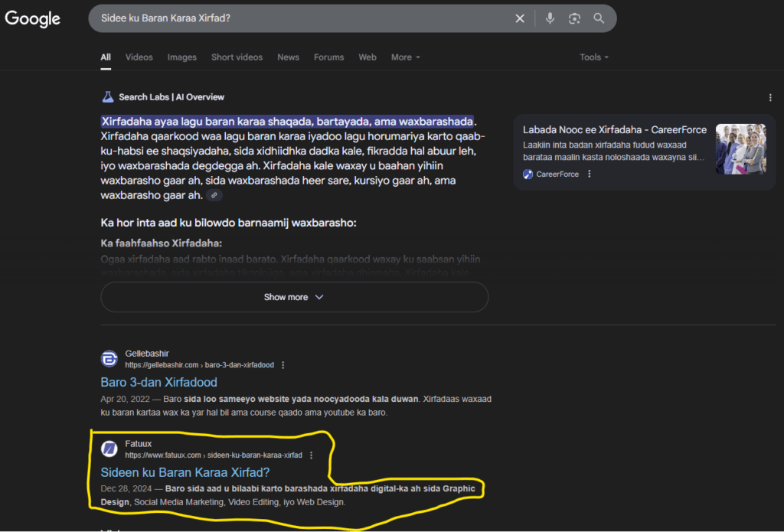This screenshot has height=532, width=784.
Task: Open Sideen ku Baran Karaa Xirfad? result
Action: (185, 472)
